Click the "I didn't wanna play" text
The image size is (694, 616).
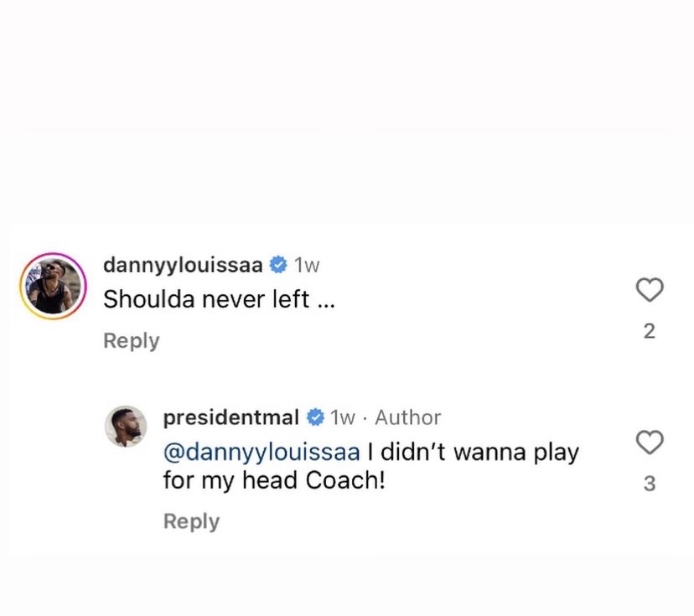click(474, 453)
